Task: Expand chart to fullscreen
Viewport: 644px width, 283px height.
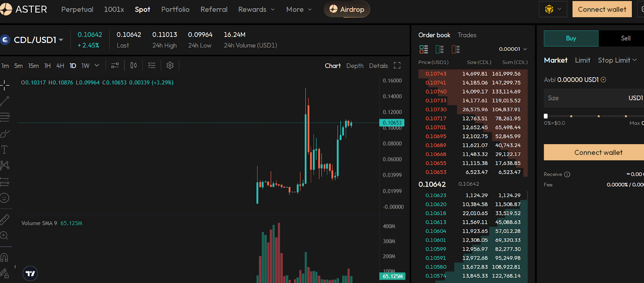Action: (397, 66)
